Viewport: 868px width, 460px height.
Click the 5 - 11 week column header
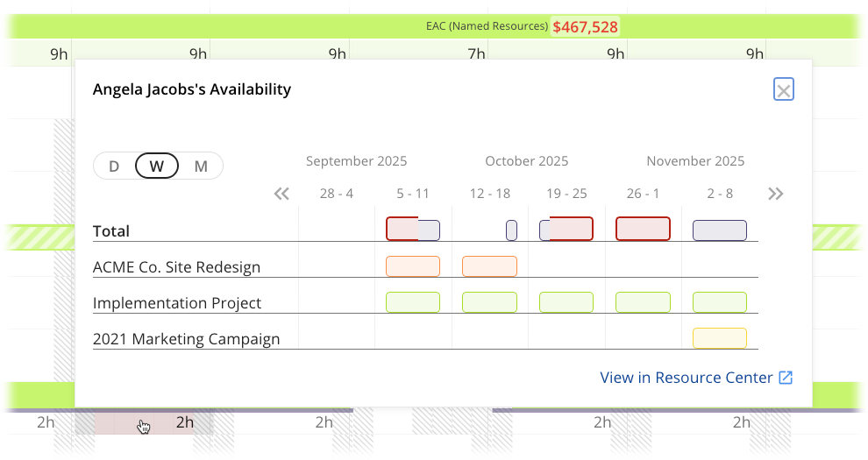pyautogui.click(x=413, y=194)
